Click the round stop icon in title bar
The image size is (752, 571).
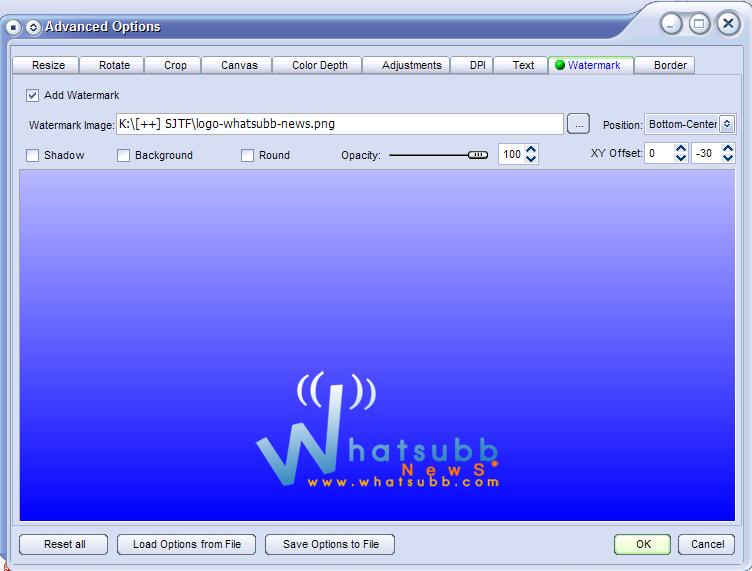13,27
